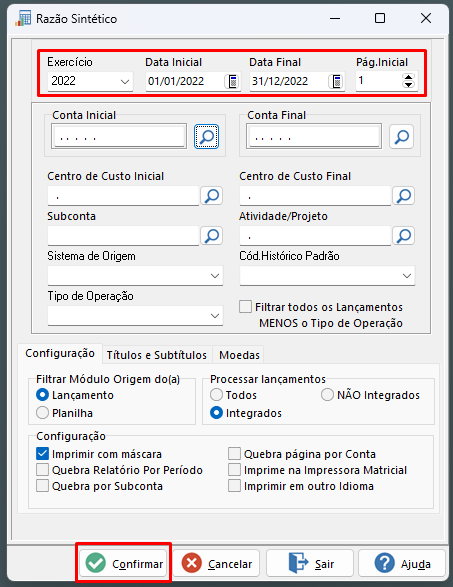Open Atividade/Projeto search lookup
This screenshot has height=587, width=453.
tap(404, 235)
